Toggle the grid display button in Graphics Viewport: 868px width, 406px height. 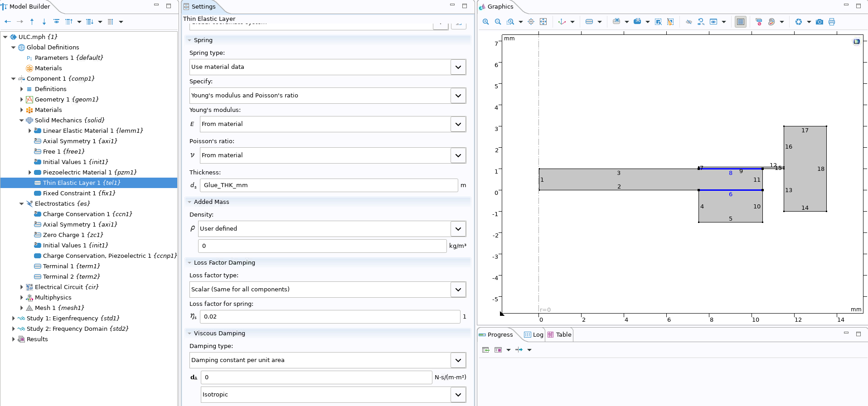click(740, 22)
